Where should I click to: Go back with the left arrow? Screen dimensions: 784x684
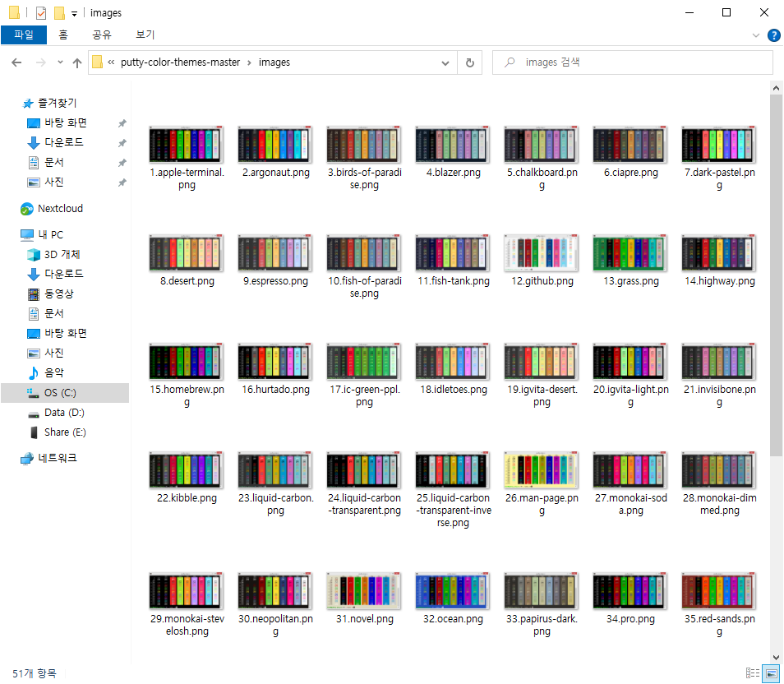coord(16,62)
